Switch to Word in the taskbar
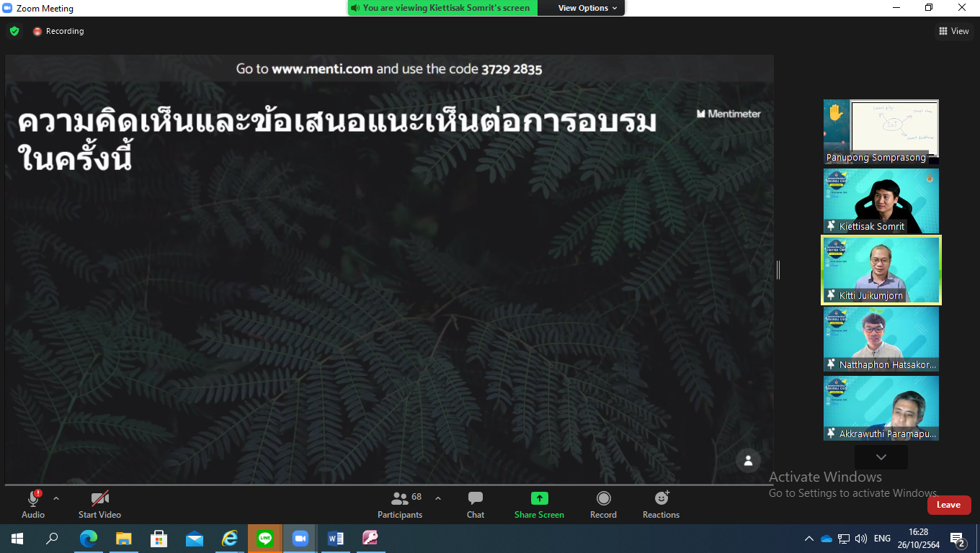The width and height of the screenshot is (980, 553). (x=336, y=538)
